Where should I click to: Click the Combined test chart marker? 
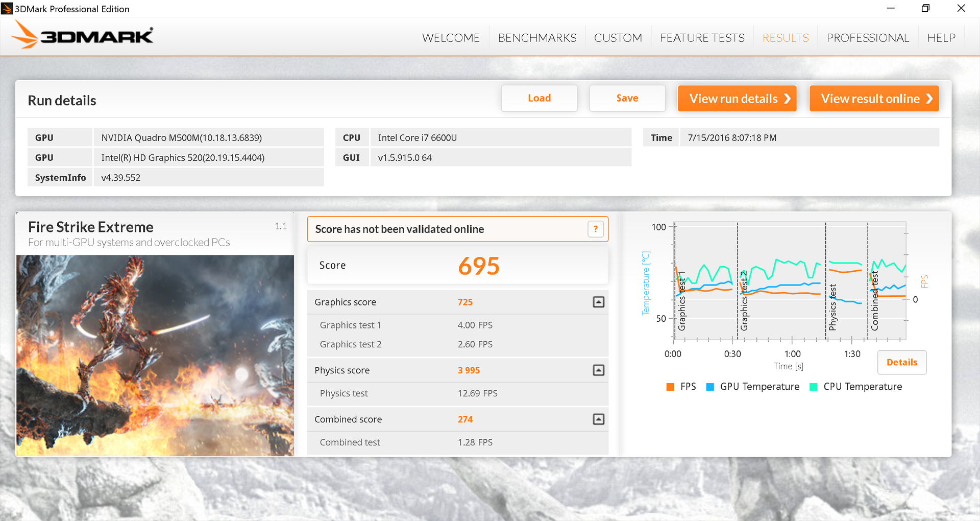tap(874, 301)
